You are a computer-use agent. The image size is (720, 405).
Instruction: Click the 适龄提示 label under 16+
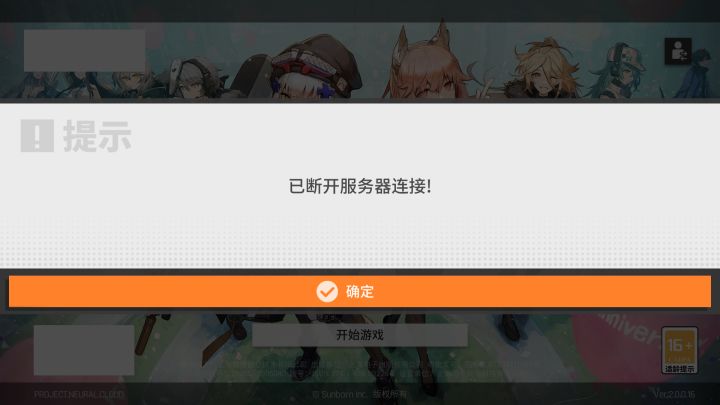680,369
